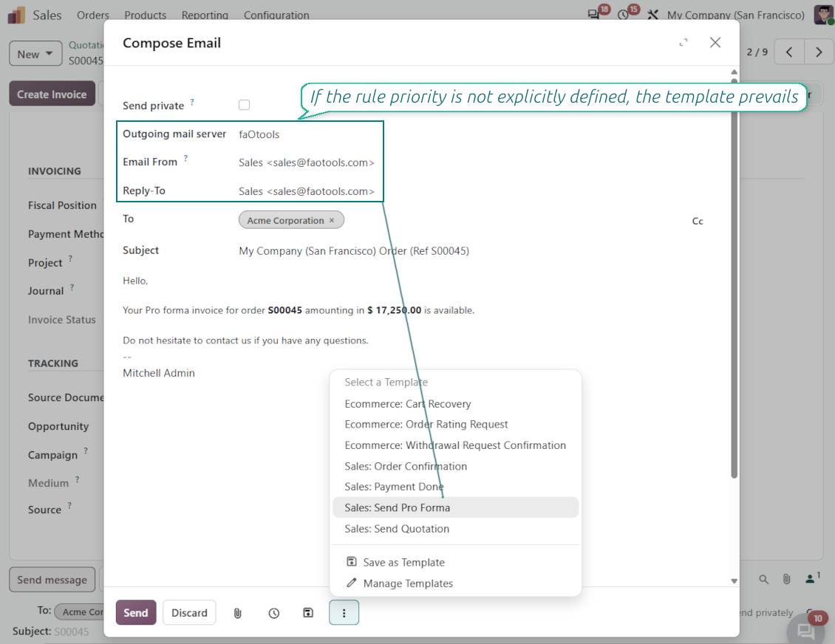Screen dimensions: 835x644
Task: Expand the Compose Email dialog to full screen
Action: click(684, 43)
